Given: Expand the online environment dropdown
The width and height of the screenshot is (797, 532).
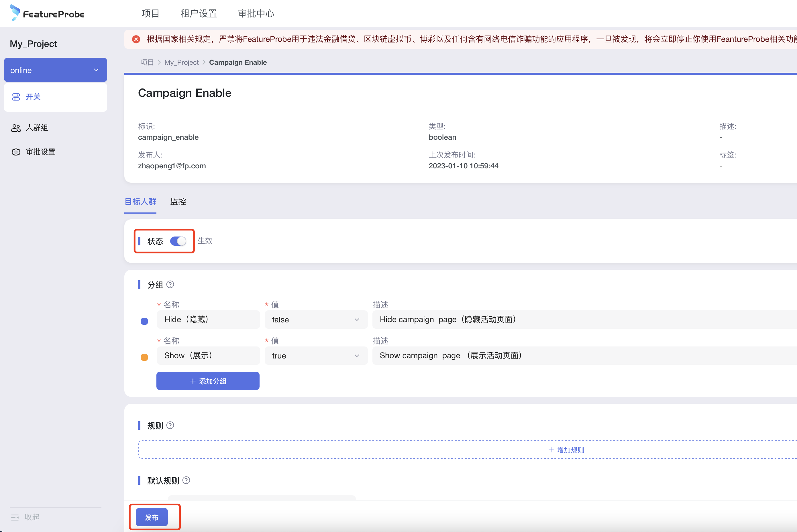Looking at the screenshot, I should [55, 70].
